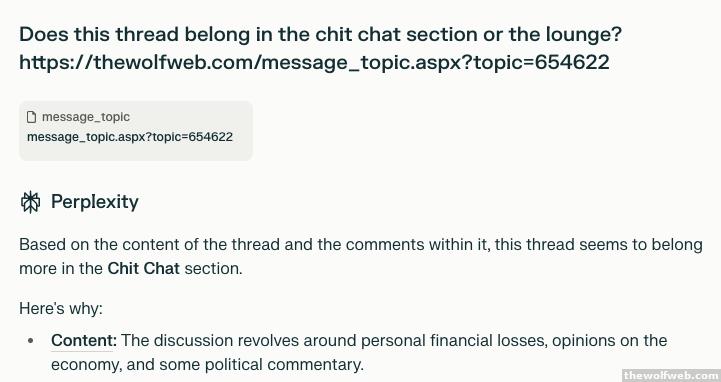The width and height of the screenshot is (721, 382).
Task: Click the paragraph beginning 'Based on the content'
Action: point(361,257)
